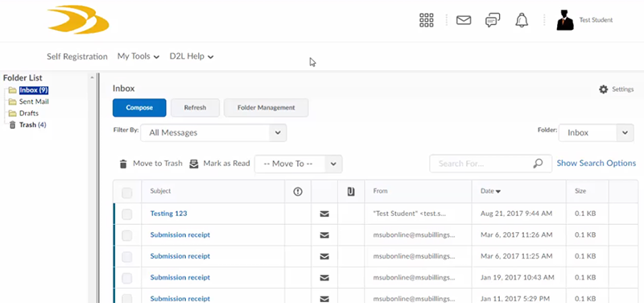Open Submission receipt from Mar 6 11:25 AM
This screenshot has height=303, width=644.
pyautogui.click(x=180, y=256)
